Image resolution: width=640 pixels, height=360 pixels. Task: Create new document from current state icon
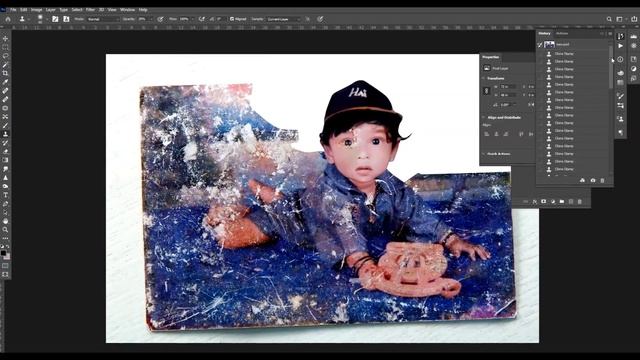pos(582,180)
